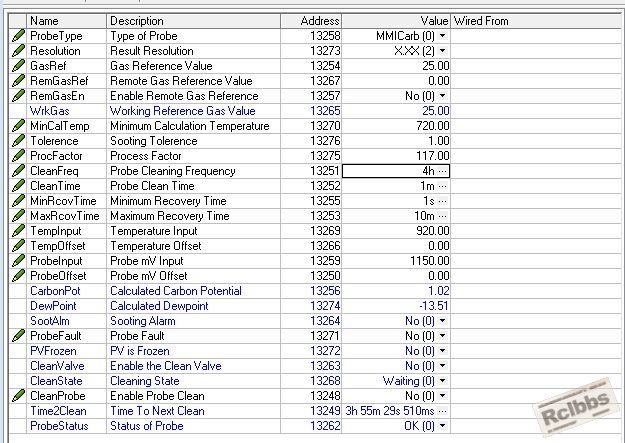Select the Tolerence value 1.00 field
Screen dimensions: 625x443
pos(396,141)
